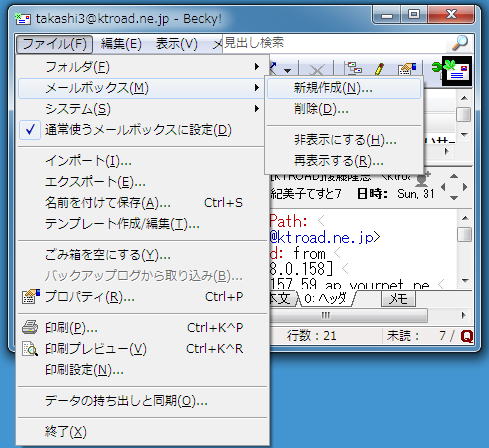Viewport: 489px width, 448px height.
Task: Click message body vertical scrollbar thumb
Action: click(x=465, y=234)
